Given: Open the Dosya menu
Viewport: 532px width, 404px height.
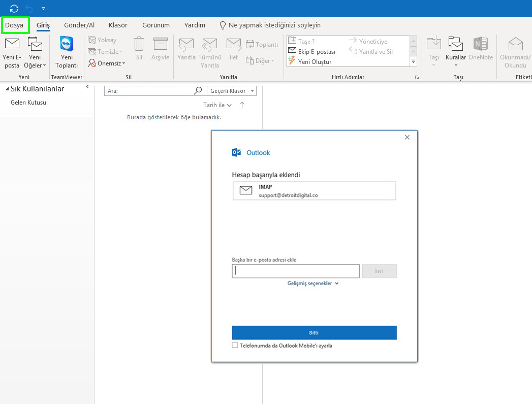Looking at the screenshot, I should click(x=15, y=25).
